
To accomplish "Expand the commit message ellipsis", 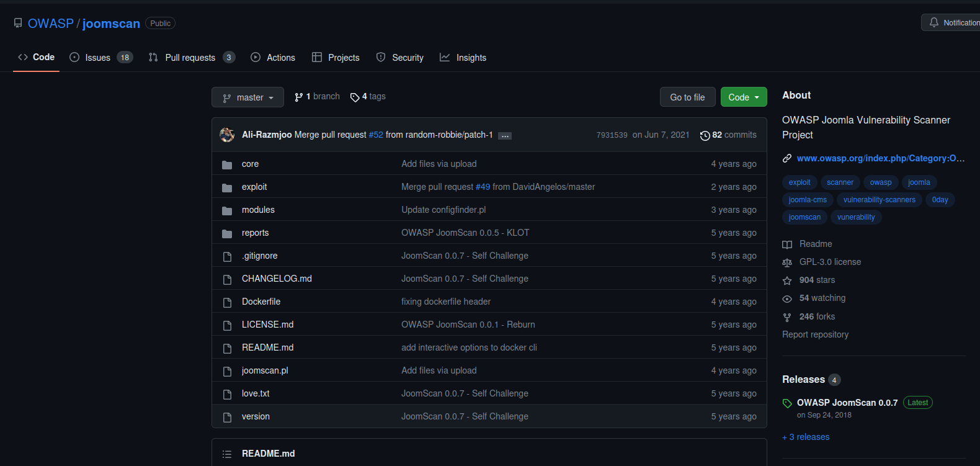I will tap(505, 135).
